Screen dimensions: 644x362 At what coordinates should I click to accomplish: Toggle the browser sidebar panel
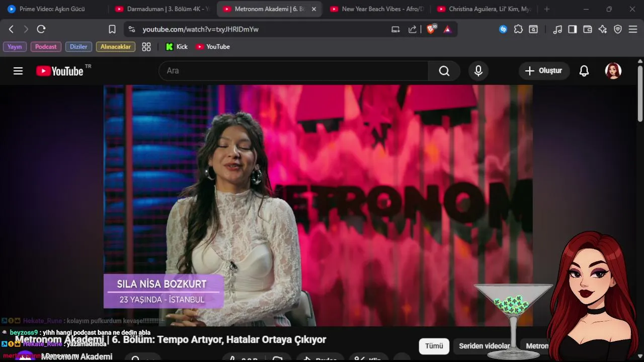pos(573,29)
